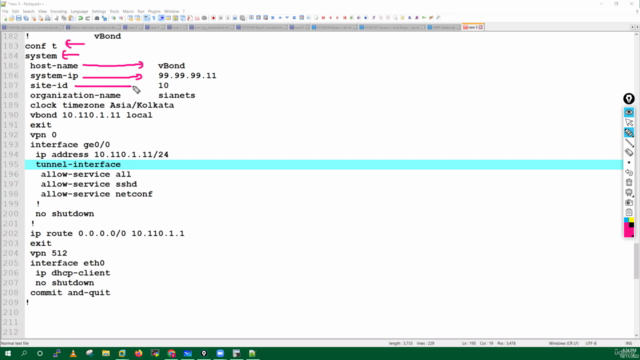Close the new 3 tab
This screenshot has width=640, height=360.
click(x=481, y=27)
